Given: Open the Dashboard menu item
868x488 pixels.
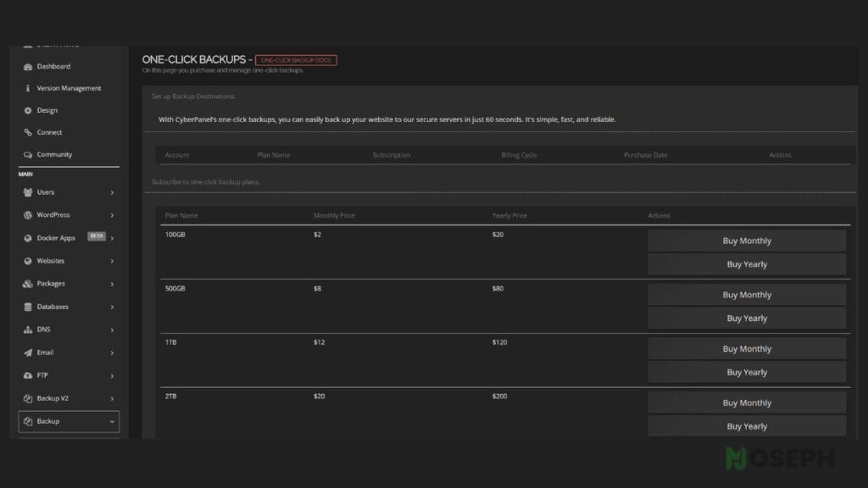Looking at the screenshot, I should coord(53,66).
